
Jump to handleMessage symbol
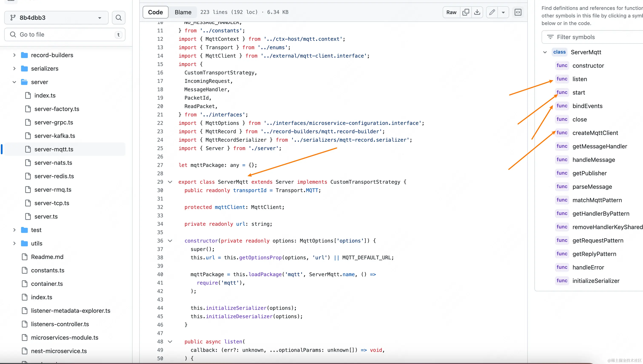tap(594, 160)
